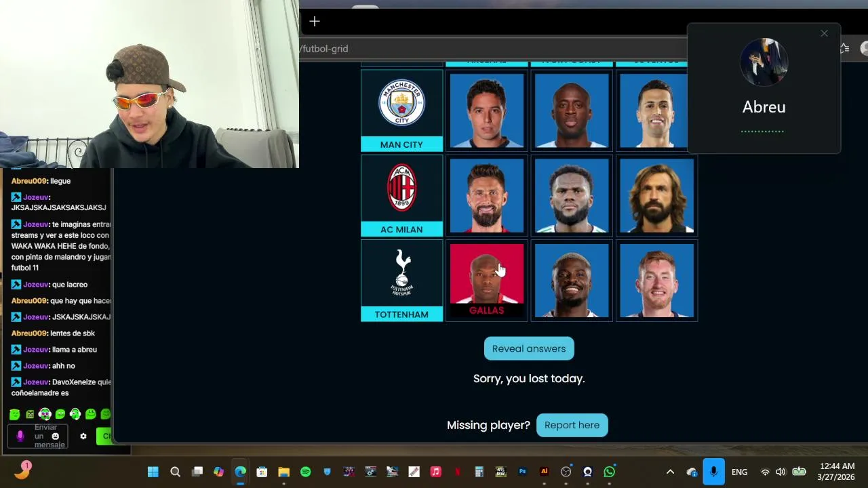The image size is (868, 488).
Task: Click Abreu's avatar in the call popup
Action: point(764,62)
